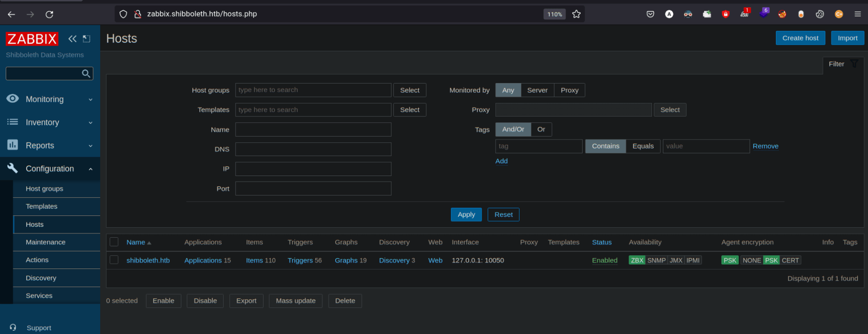Click the cookie extension icon
The width and height of the screenshot is (868, 334).
click(x=820, y=14)
